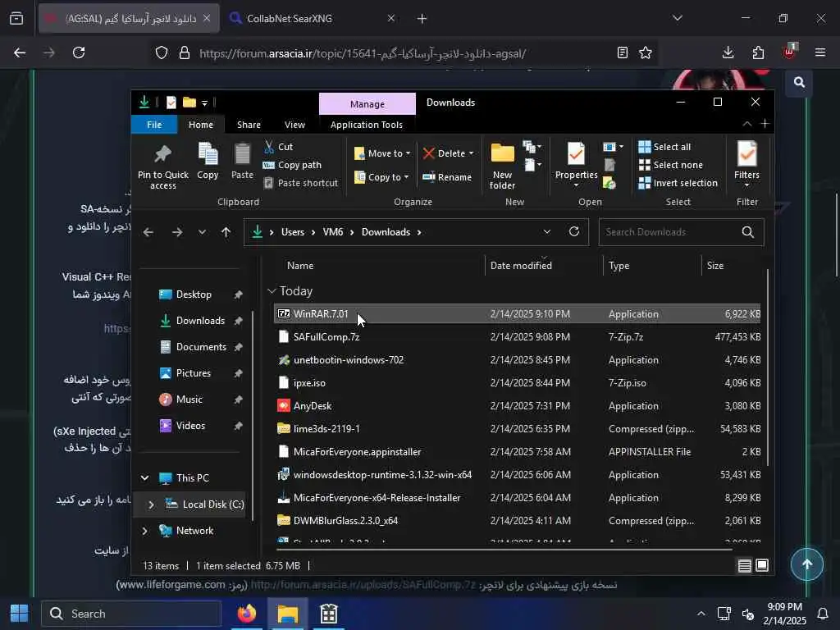840x630 pixels.
Task: Switch to large icons view layout
Action: tap(762, 566)
